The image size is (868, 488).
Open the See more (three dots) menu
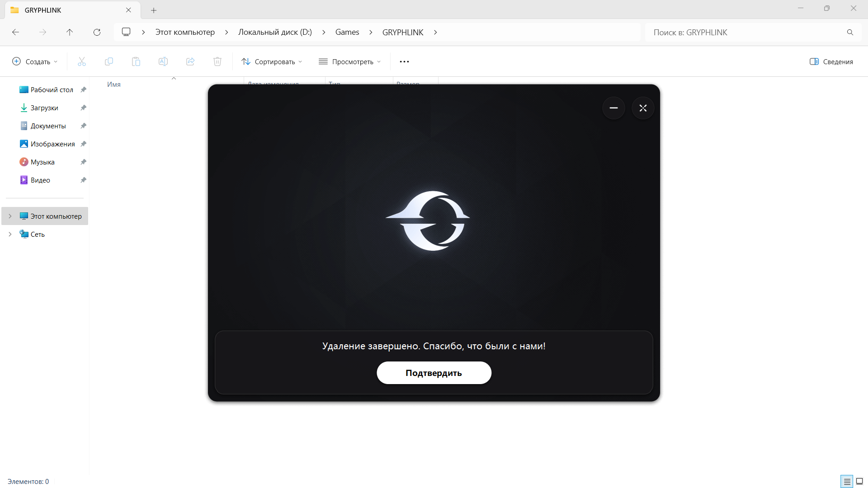[404, 61]
